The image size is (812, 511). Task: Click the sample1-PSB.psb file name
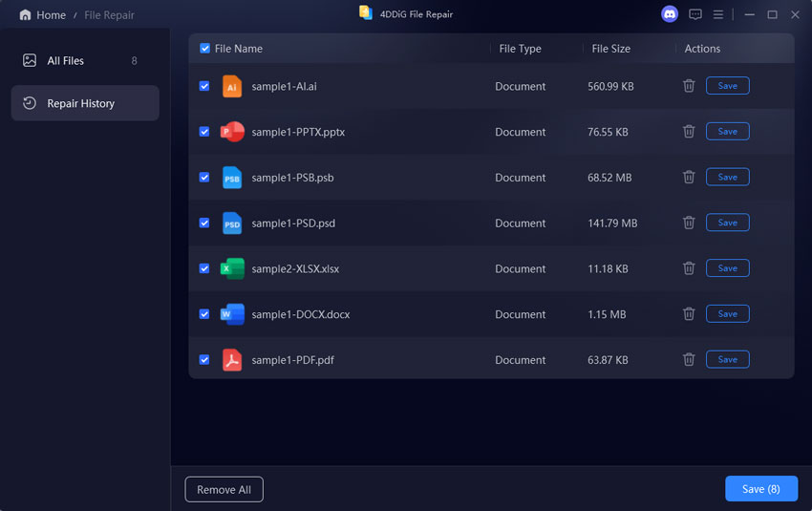[292, 178]
